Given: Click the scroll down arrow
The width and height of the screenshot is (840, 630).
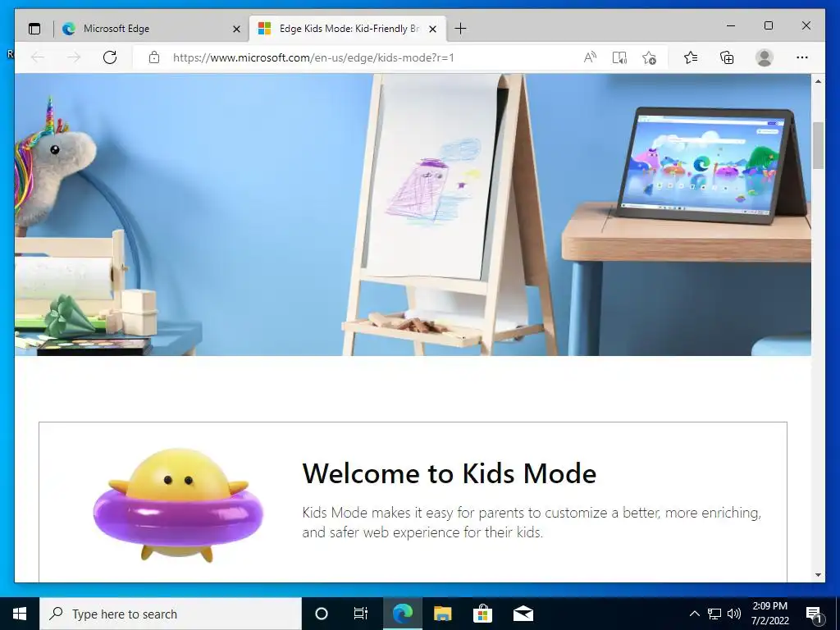Looking at the screenshot, I should click(818, 575).
